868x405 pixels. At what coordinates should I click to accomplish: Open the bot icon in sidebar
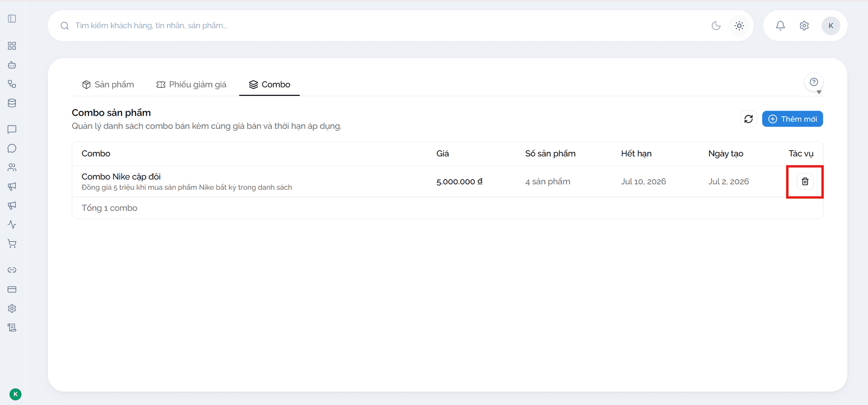point(12,65)
